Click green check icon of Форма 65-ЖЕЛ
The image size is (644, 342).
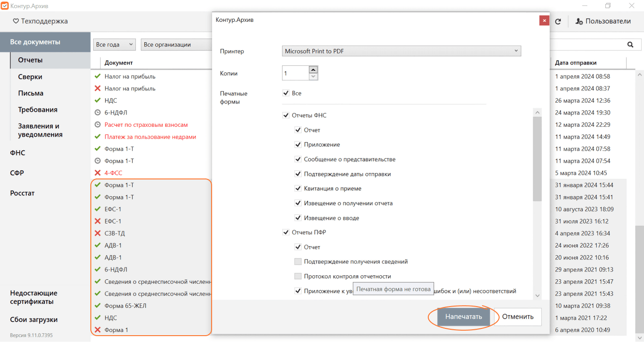tap(97, 306)
